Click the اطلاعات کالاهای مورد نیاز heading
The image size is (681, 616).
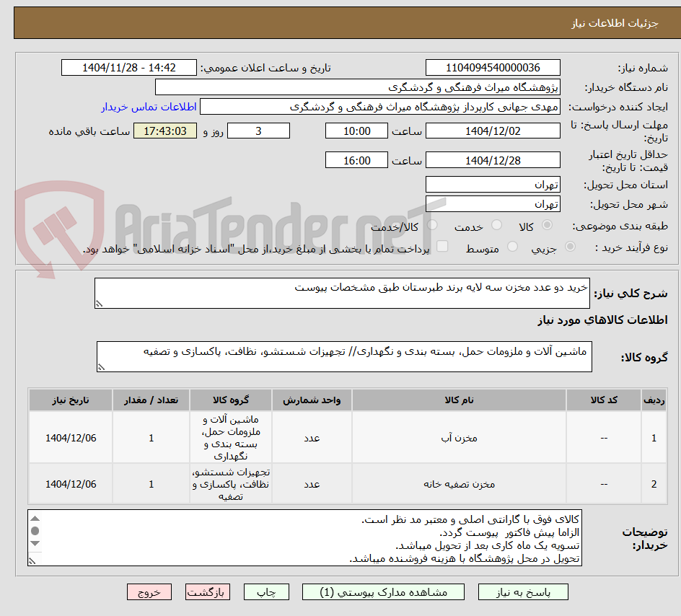click(x=603, y=320)
